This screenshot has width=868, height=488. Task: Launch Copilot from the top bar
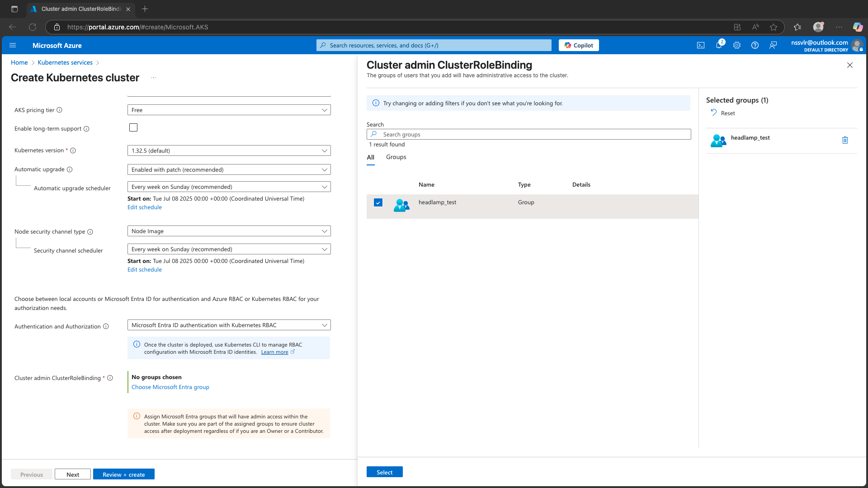[x=578, y=45]
